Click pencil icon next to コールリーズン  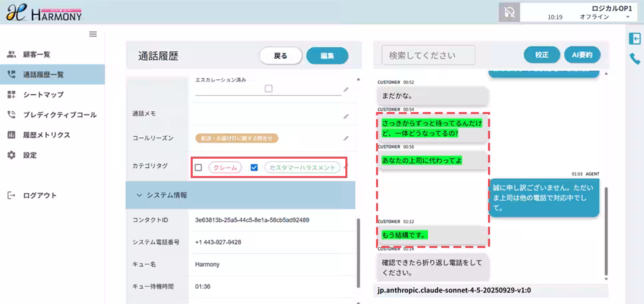pos(346,139)
